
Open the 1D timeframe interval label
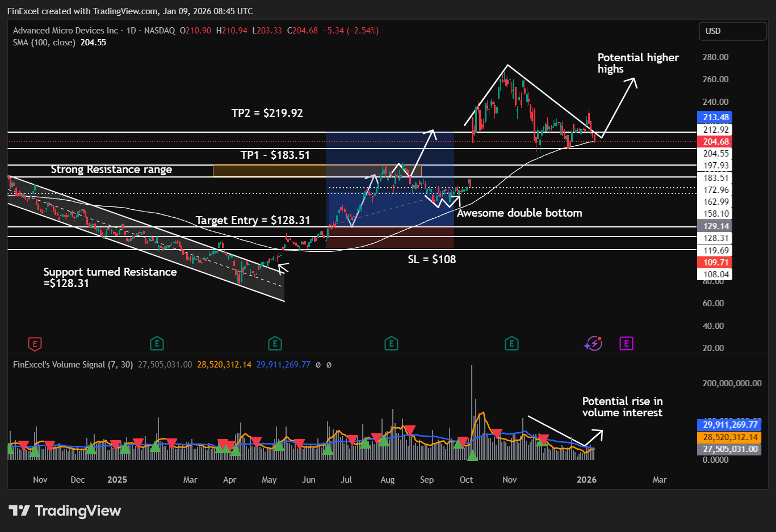131,31
